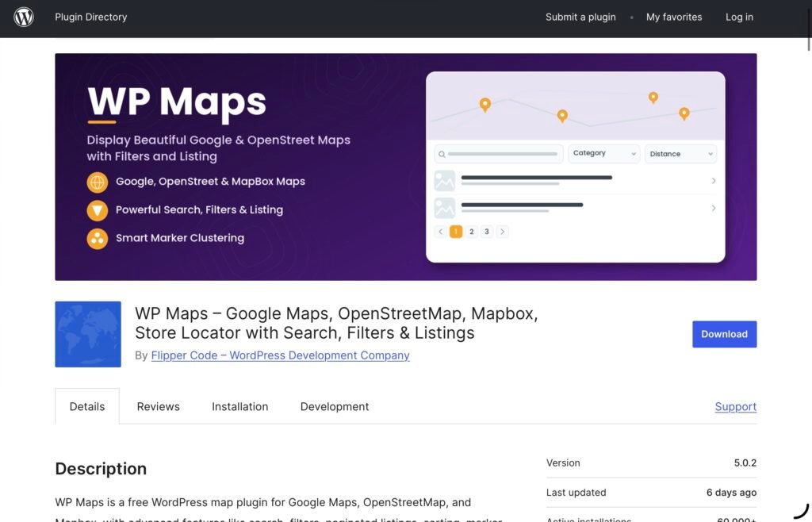Open the Plugin Directory link
This screenshot has height=522, width=812.
click(x=91, y=17)
